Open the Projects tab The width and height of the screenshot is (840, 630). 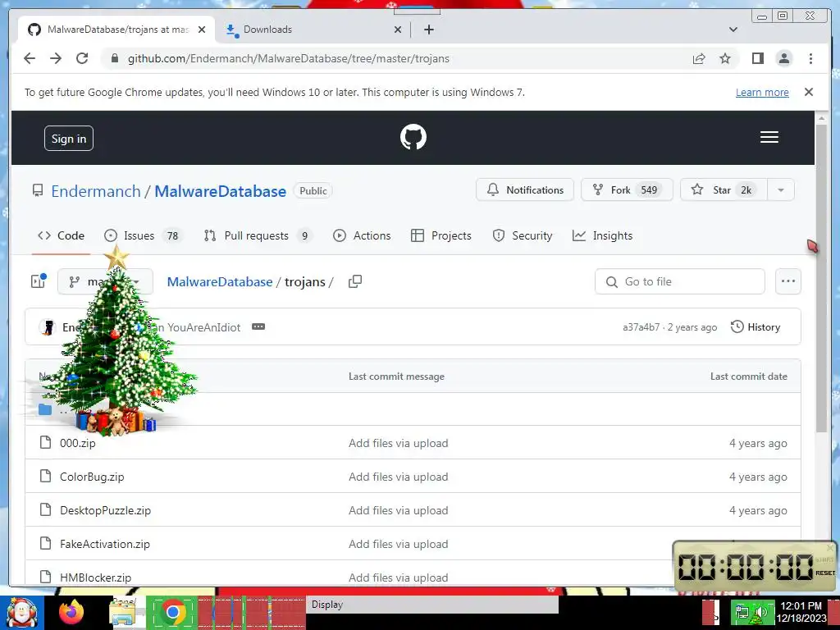441,235
